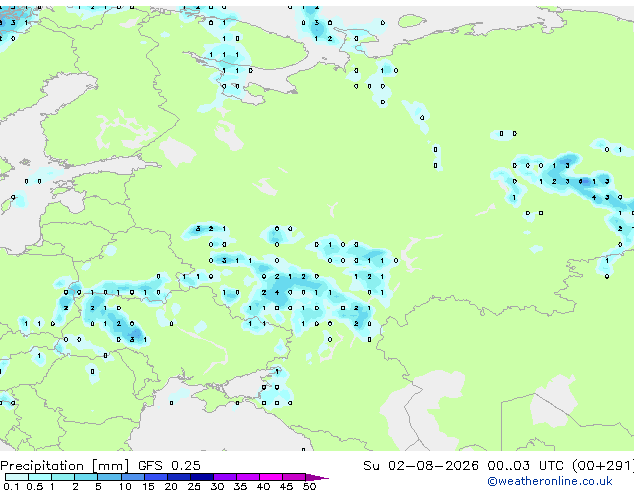Click the over-50 arrow at legend end
Image resolution: width=634 pixels, height=490 pixels.
(x=317, y=477)
